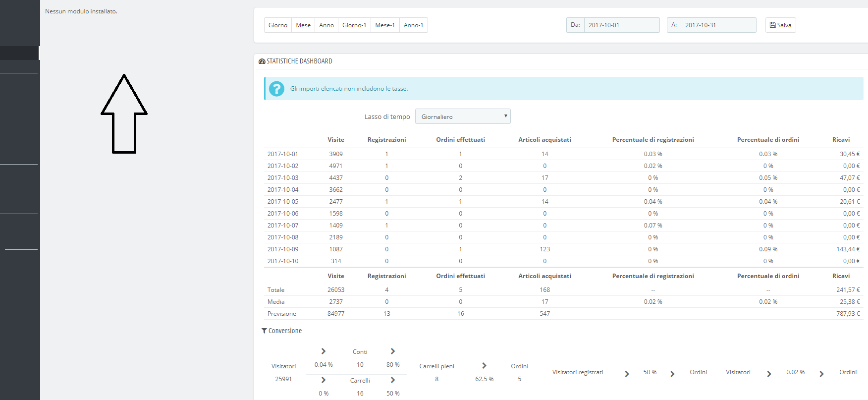868x400 pixels.
Task: Choose the Mese-1 preset
Action: click(385, 25)
